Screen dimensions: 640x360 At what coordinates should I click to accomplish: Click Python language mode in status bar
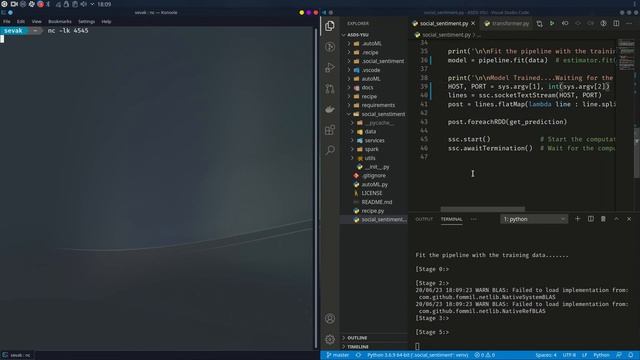point(601,355)
